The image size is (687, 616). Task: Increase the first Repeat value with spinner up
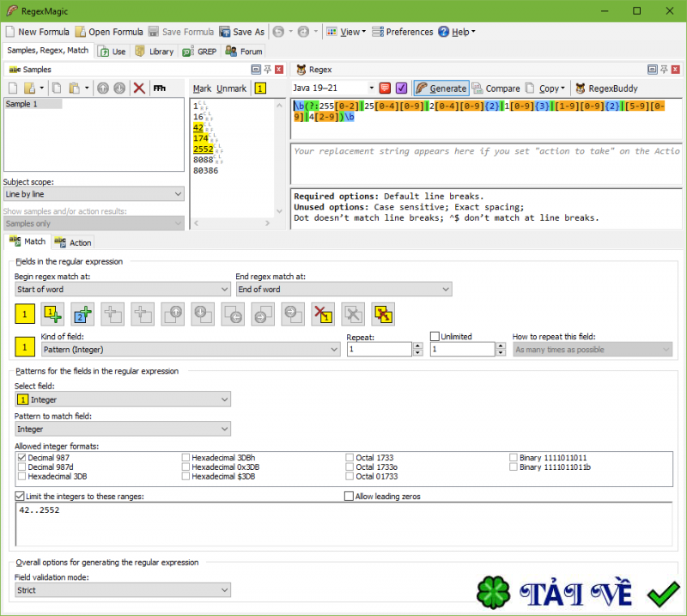pos(417,346)
